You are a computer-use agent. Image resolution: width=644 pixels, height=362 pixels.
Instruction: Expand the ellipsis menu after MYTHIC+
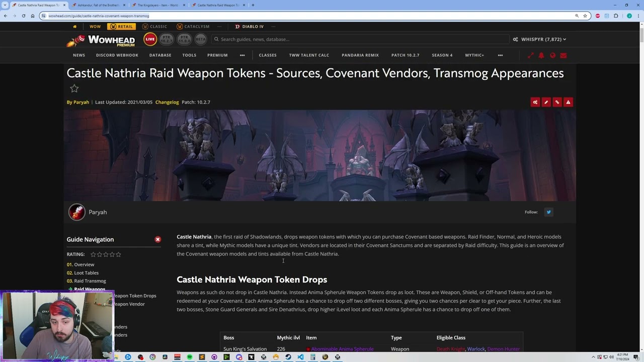[x=500, y=55]
